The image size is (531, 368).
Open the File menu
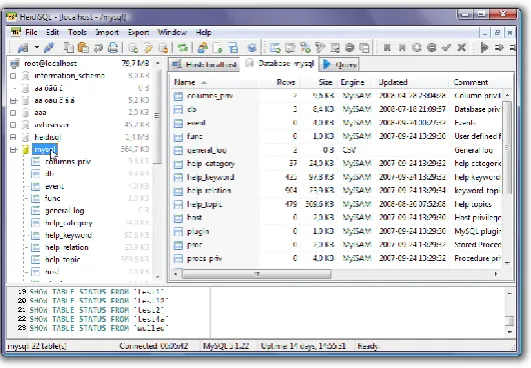[31, 32]
